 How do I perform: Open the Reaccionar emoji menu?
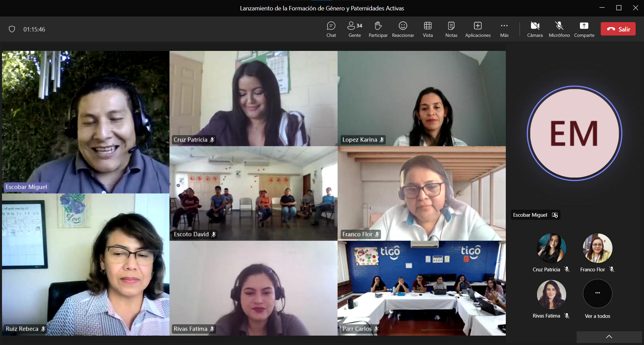click(403, 29)
